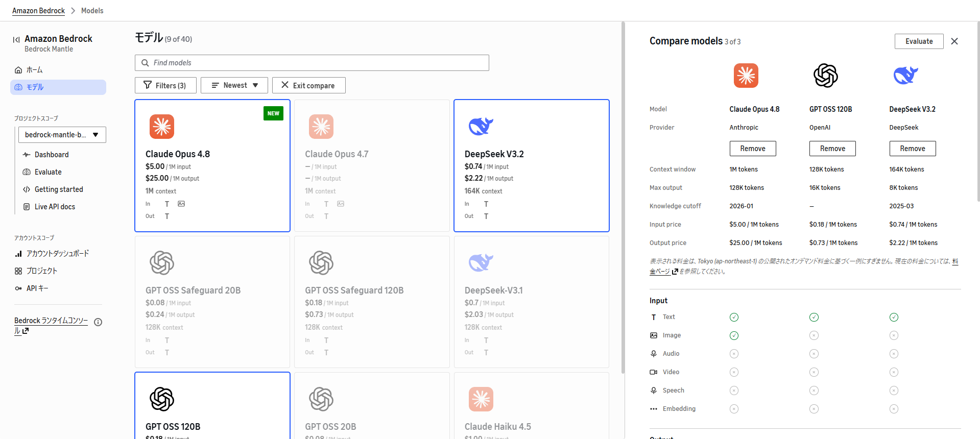Click the home icon in sidebar
This screenshot has width=980, height=439.
[x=18, y=70]
